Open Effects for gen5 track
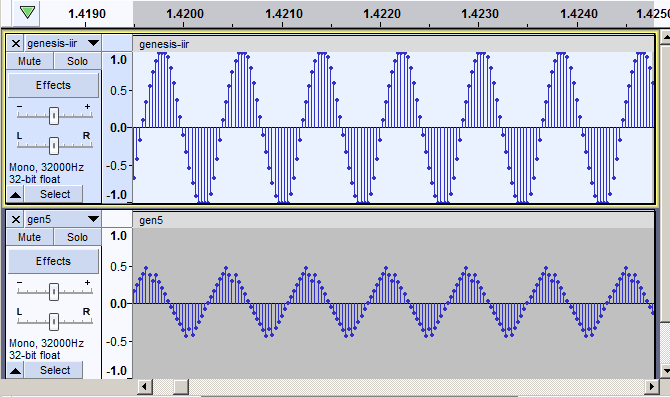Viewport: 670px width, 397px height. (x=53, y=261)
